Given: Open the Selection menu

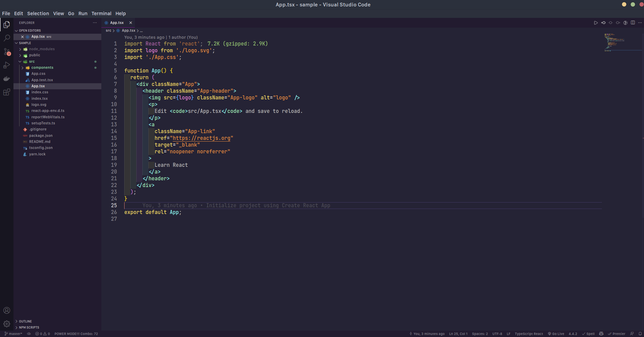Looking at the screenshot, I should click(38, 13).
